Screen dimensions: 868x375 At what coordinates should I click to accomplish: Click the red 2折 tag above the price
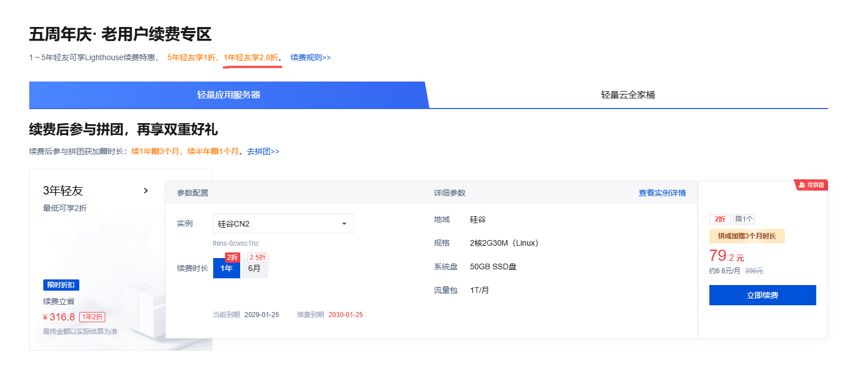720,219
